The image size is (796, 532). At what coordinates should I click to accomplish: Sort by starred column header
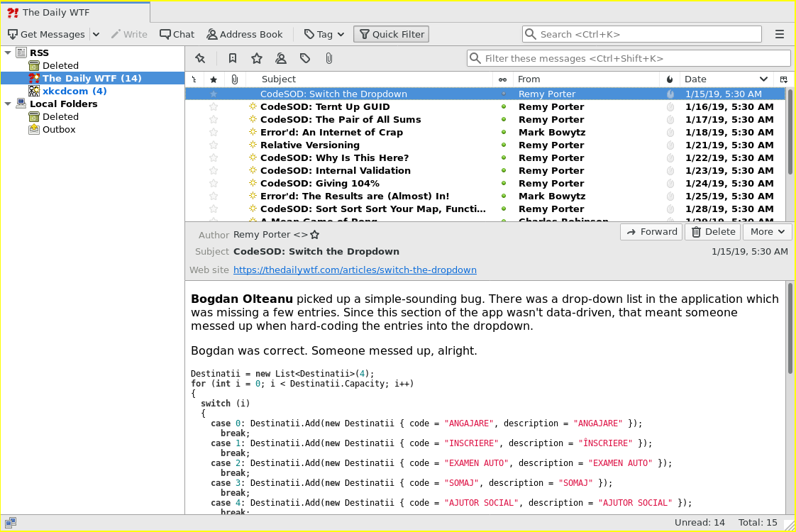pyautogui.click(x=214, y=79)
